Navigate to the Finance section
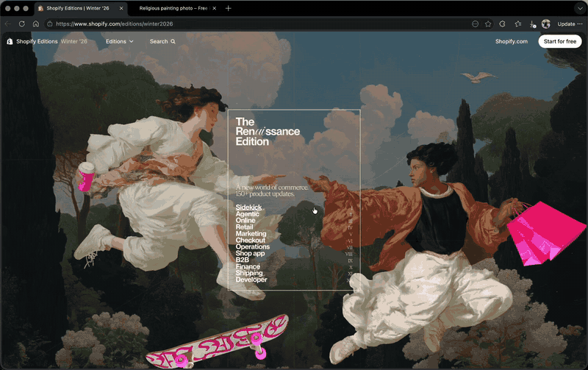This screenshot has width=588, height=370. (248, 266)
